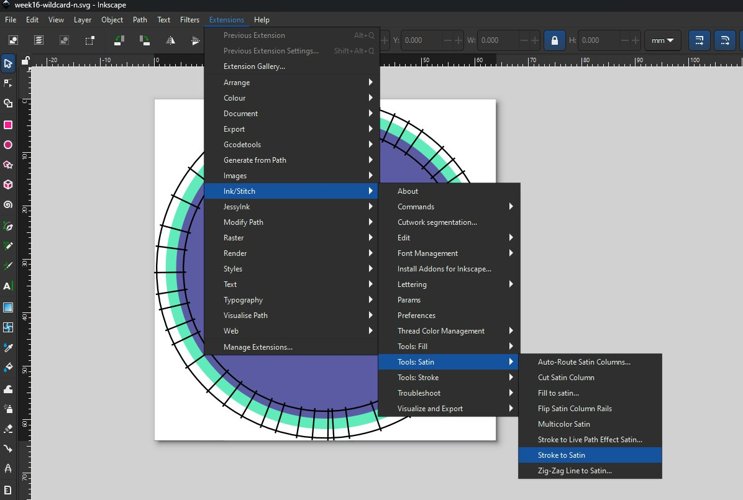This screenshot has height=500, width=743.
Task: Open Ink/Stitch Preferences
Action: 449,316
